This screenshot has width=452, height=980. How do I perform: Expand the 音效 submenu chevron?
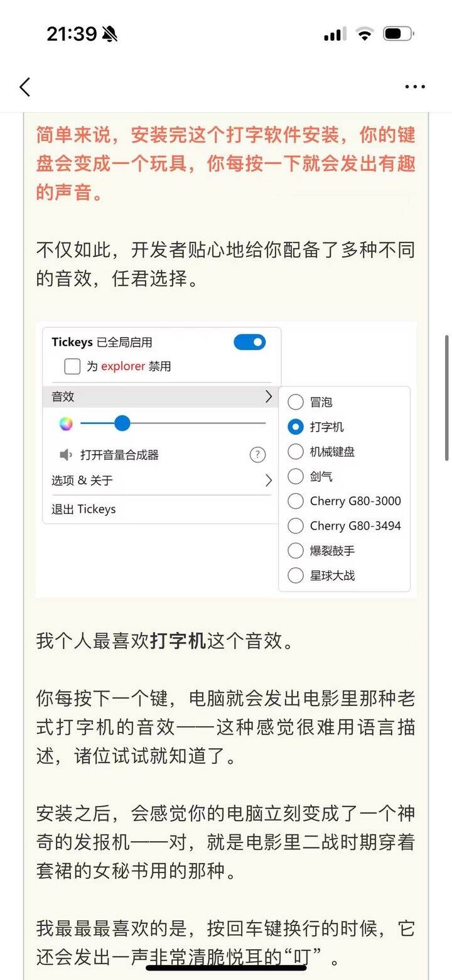click(x=269, y=396)
